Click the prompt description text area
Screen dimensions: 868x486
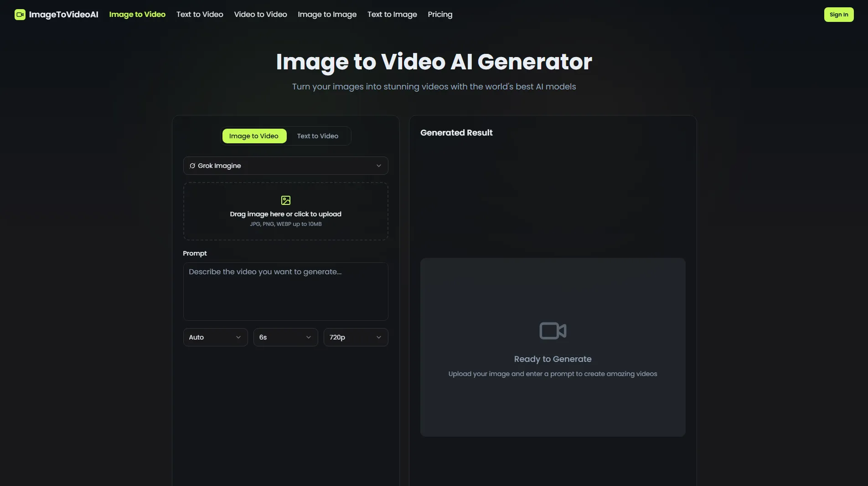click(286, 292)
